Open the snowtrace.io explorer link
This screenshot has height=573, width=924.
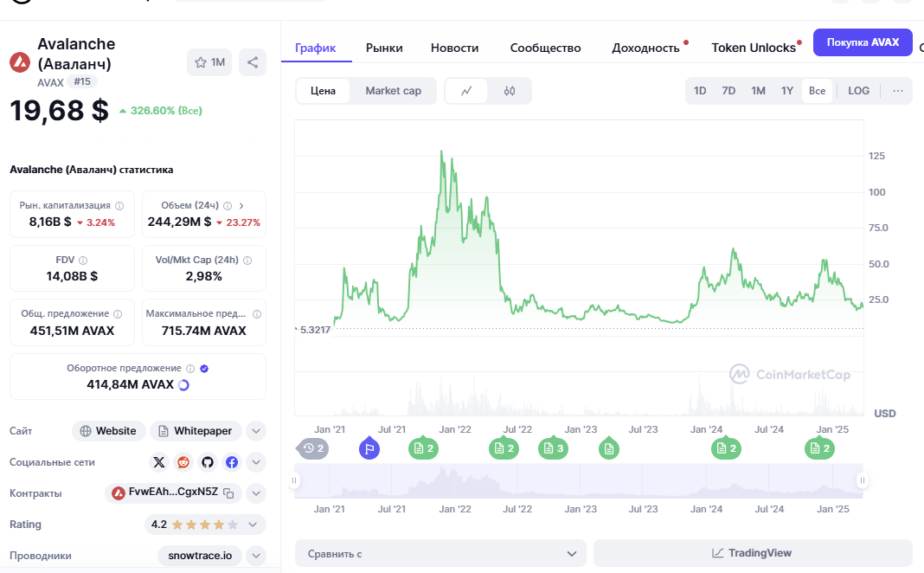tap(201, 556)
